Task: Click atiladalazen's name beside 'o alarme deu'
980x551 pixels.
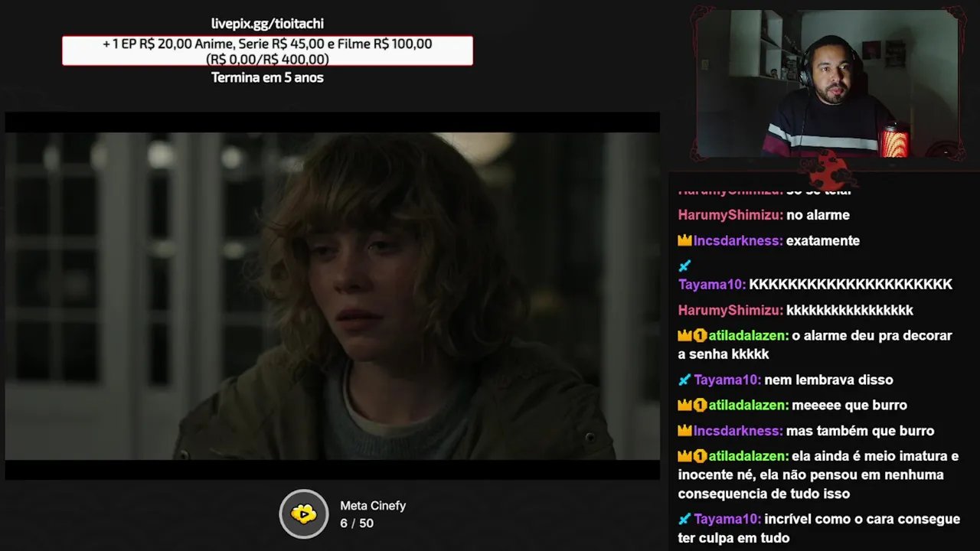Action: coord(748,335)
